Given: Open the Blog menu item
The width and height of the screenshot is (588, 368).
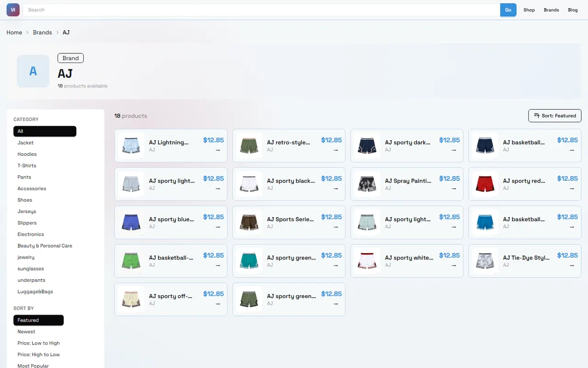Looking at the screenshot, I should click(573, 10).
